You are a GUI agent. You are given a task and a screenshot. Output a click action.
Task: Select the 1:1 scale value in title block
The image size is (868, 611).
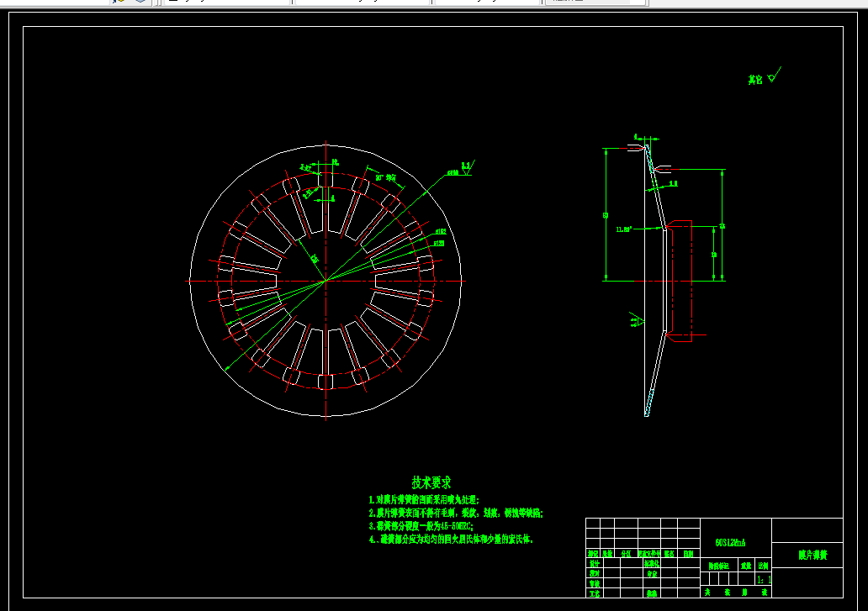point(762,580)
